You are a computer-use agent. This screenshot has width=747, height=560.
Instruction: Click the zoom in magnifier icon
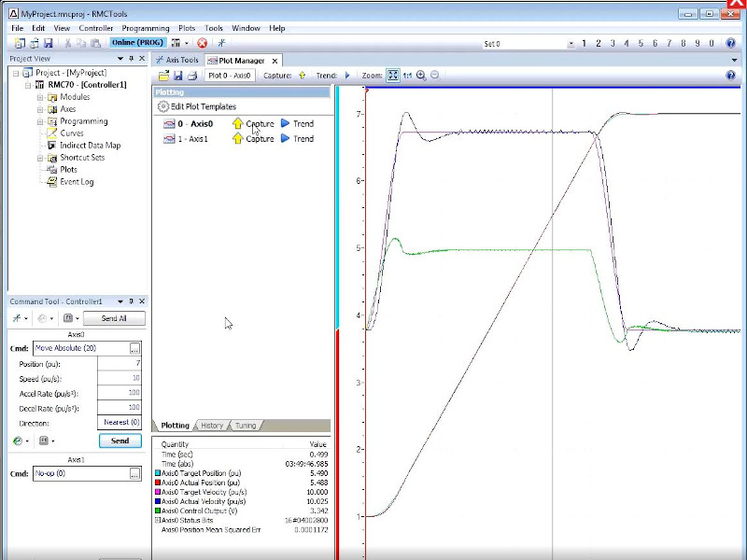point(420,75)
